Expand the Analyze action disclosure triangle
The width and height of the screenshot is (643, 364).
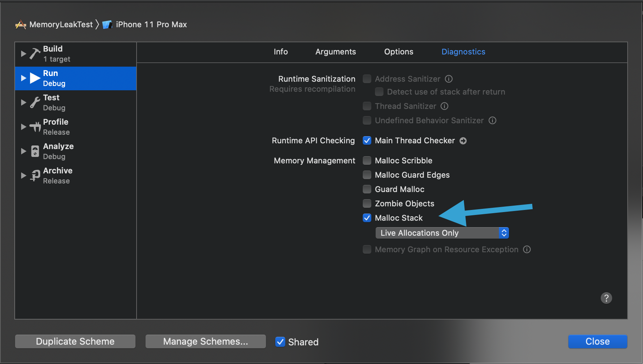(x=23, y=151)
